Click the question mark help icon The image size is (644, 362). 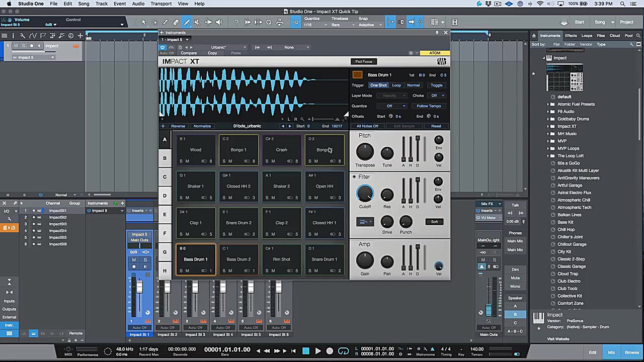pos(236,22)
